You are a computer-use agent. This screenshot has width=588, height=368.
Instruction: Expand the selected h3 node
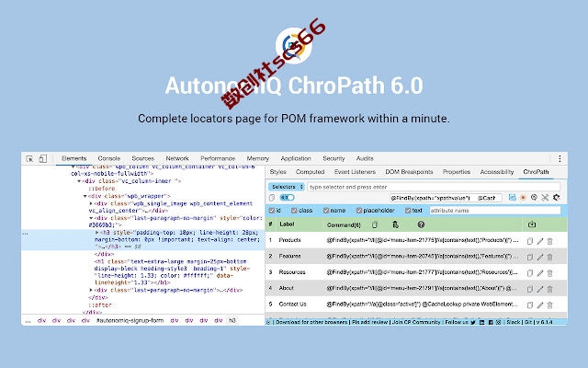(x=97, y=233)
